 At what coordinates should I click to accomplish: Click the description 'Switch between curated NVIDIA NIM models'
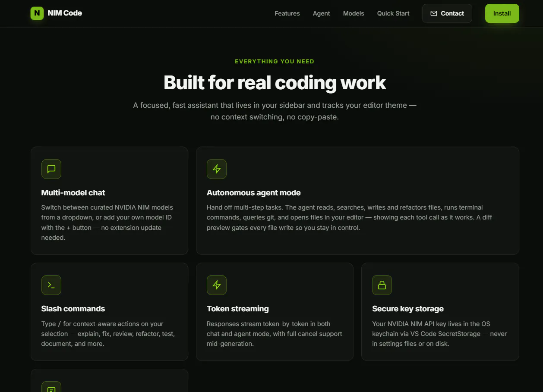(107, 223)
